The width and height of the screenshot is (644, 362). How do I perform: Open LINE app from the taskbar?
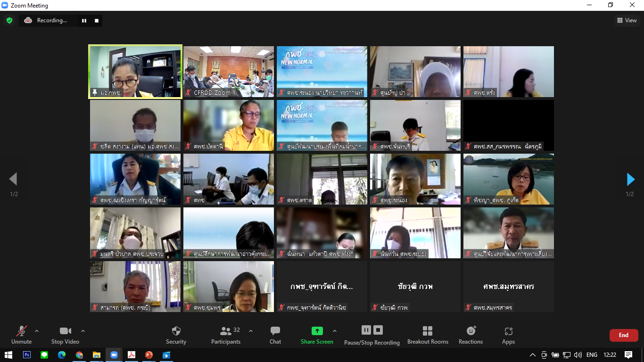(44, 355)
